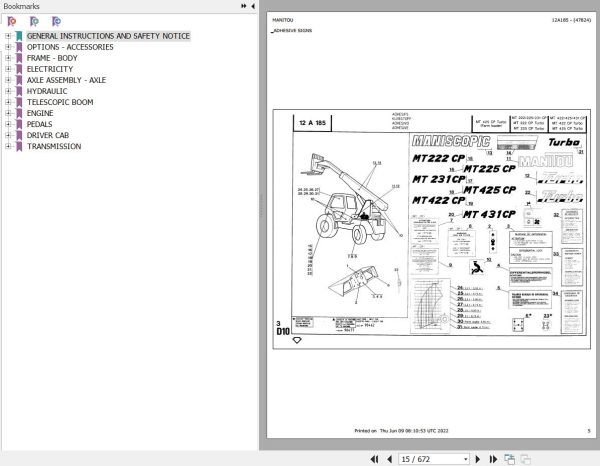
Task: Click the MANITOU header text on page
Action: (x=283, y=20)
